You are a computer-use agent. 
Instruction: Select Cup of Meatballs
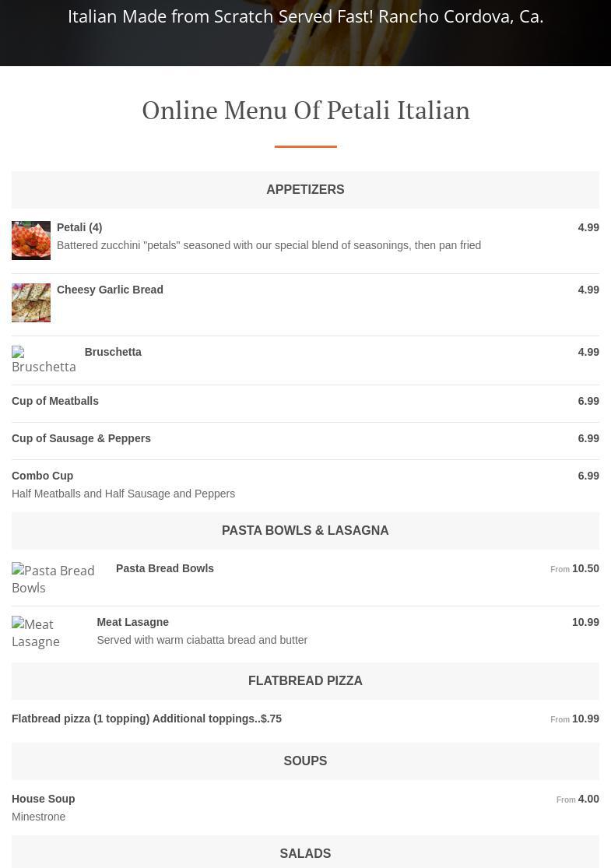[55, 401]
